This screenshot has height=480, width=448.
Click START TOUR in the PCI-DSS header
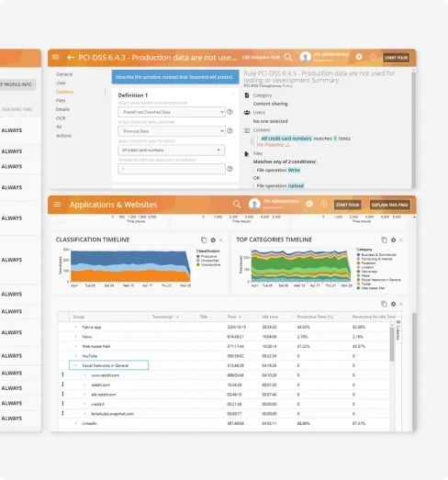pyautogui.click(x=396, y=58)
